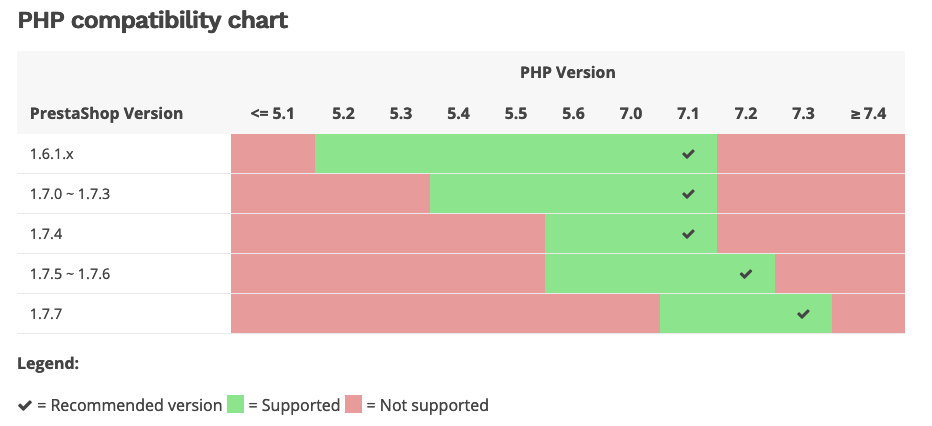
Task: Click the PHP compatibility chart title
Action: 153,21
